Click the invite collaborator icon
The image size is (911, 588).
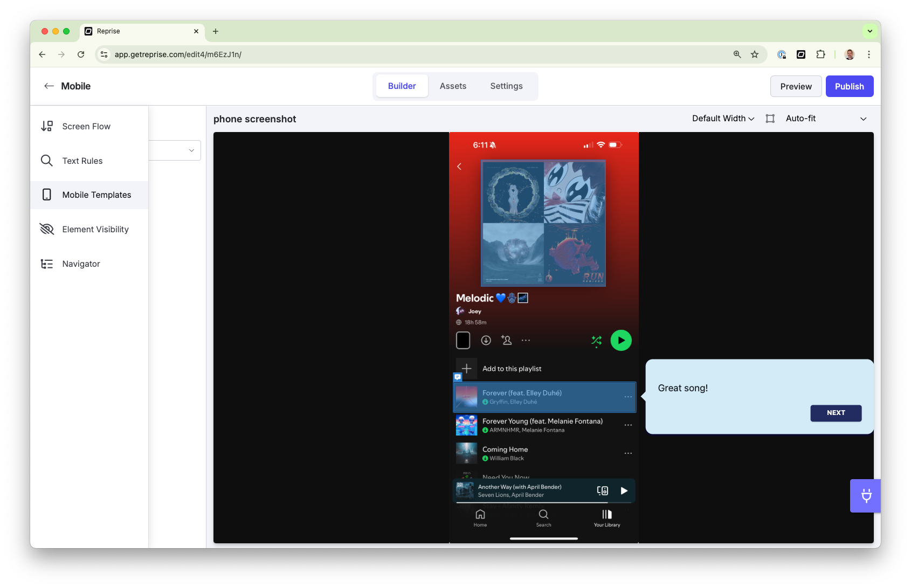coord(506,340)
